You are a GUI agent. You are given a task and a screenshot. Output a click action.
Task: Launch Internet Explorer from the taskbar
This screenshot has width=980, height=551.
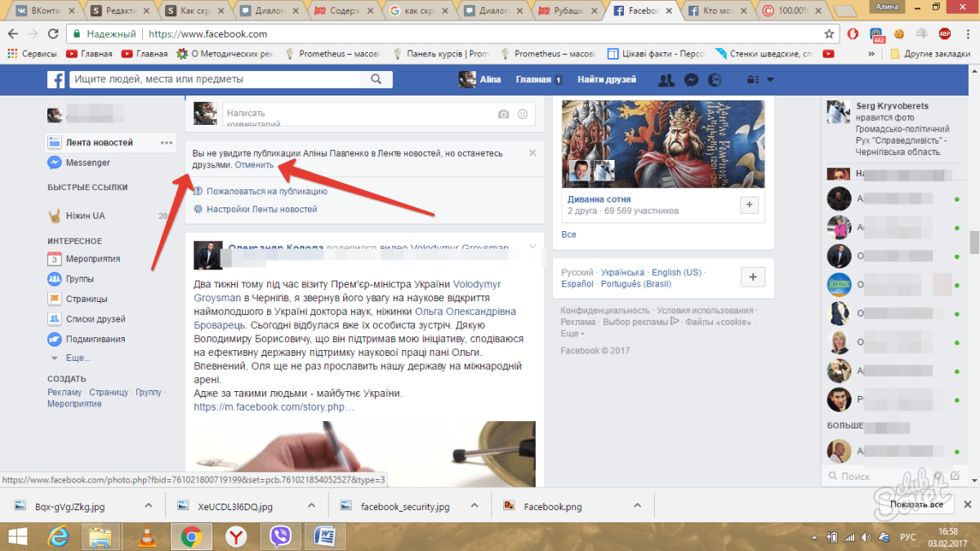[59, 536]
